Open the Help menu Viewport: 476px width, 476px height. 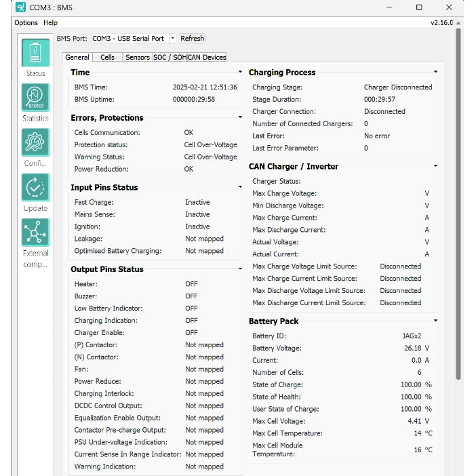coord(50,22)
